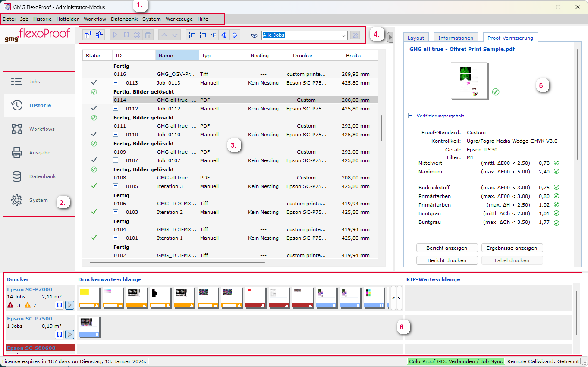Screen dimensions: 588x367
Task: Click the arrow button to collapse right panel
Action: click(x=390, y=38)
